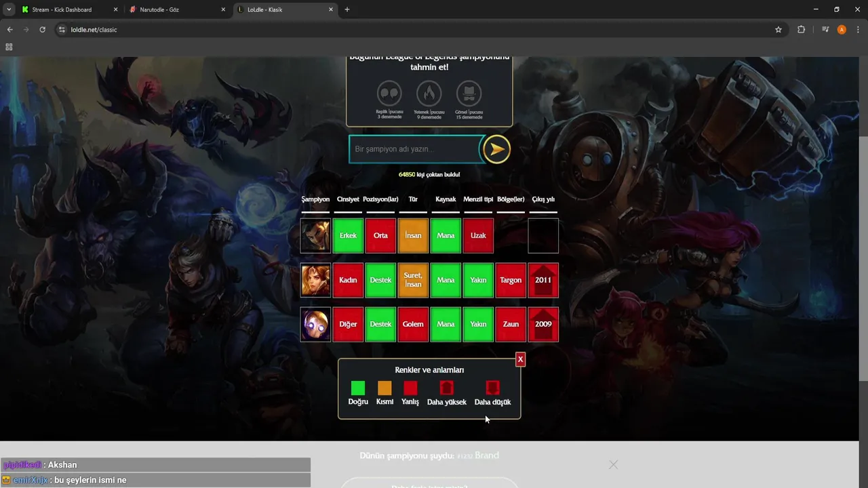
Task: Close the LoLdle - Klasik tab
Action: (x=331, y=9)
